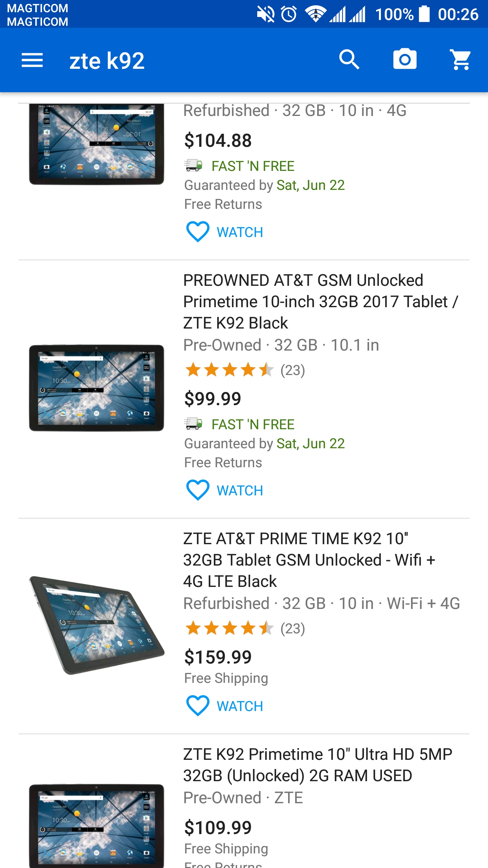Click the 'zte k92' search title
Image resolution: width=488 pixels, height=868 pixels.
(107, 61)
